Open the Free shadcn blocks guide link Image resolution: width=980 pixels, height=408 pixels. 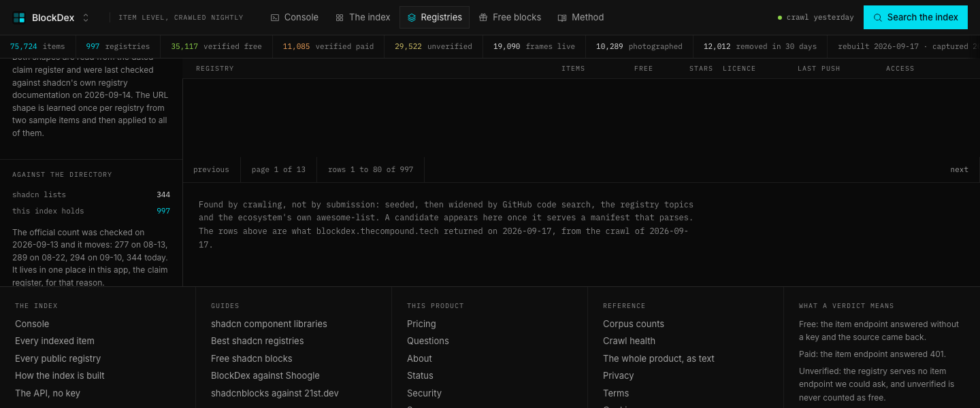point(252,359)
